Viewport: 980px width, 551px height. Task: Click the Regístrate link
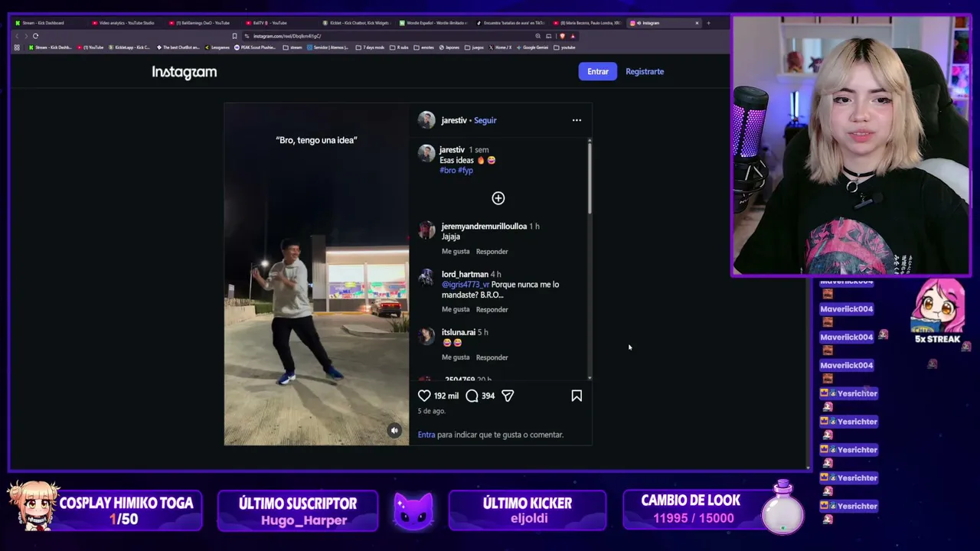click(x=645, y=71)
